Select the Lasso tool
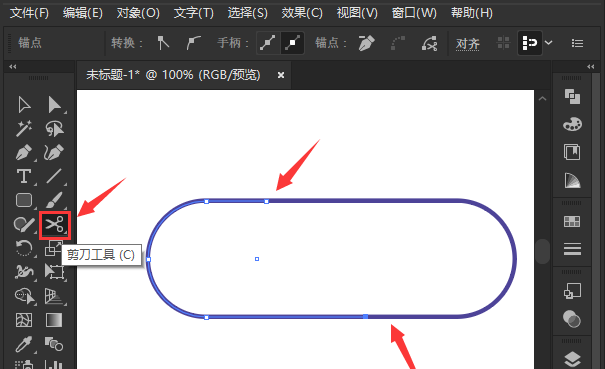 (x=54, y=129)
